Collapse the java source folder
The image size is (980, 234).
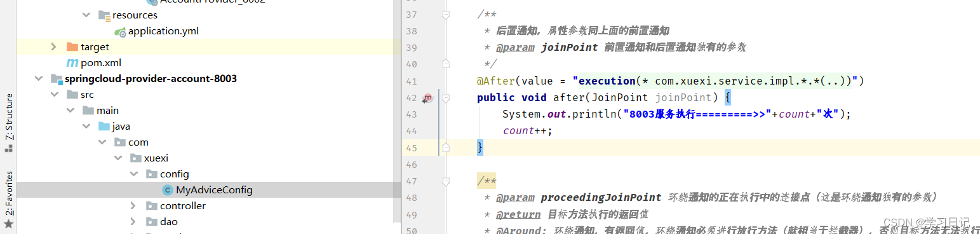[86, 127]
